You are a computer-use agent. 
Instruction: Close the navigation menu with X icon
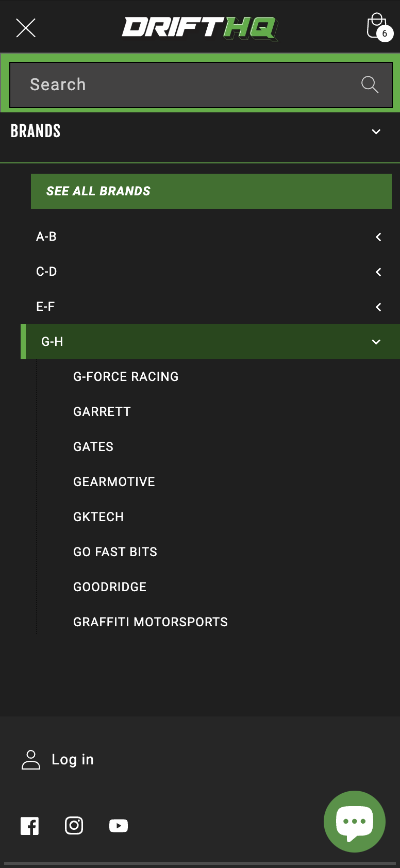tap(26, 28)
